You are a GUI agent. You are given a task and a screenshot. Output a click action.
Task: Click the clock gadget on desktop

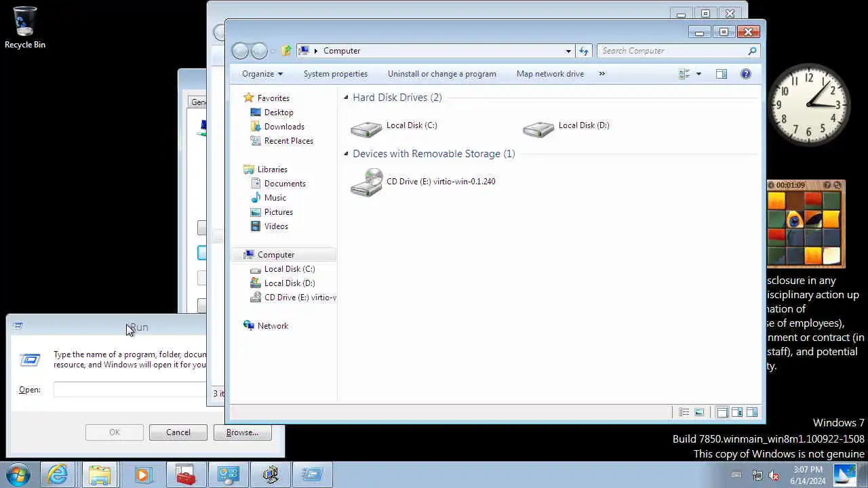pos(809,104)
